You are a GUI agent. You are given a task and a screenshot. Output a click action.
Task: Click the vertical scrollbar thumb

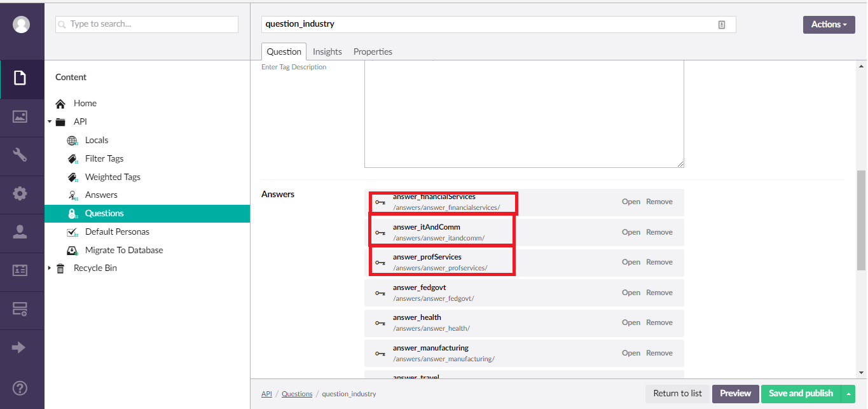point(862,220)
